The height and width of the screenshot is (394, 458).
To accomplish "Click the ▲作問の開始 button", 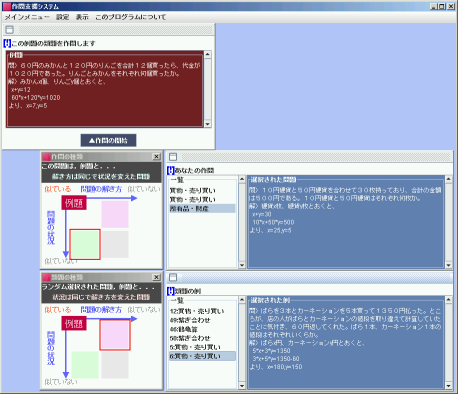I will point(108,140).
